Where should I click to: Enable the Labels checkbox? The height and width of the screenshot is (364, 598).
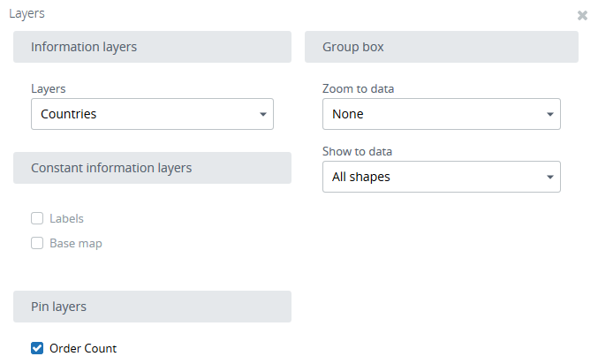point(37,218)
